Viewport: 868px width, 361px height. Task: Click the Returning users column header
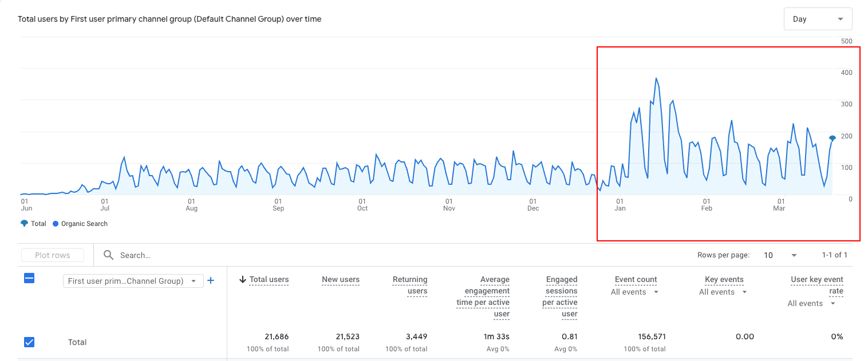point(410,285)
